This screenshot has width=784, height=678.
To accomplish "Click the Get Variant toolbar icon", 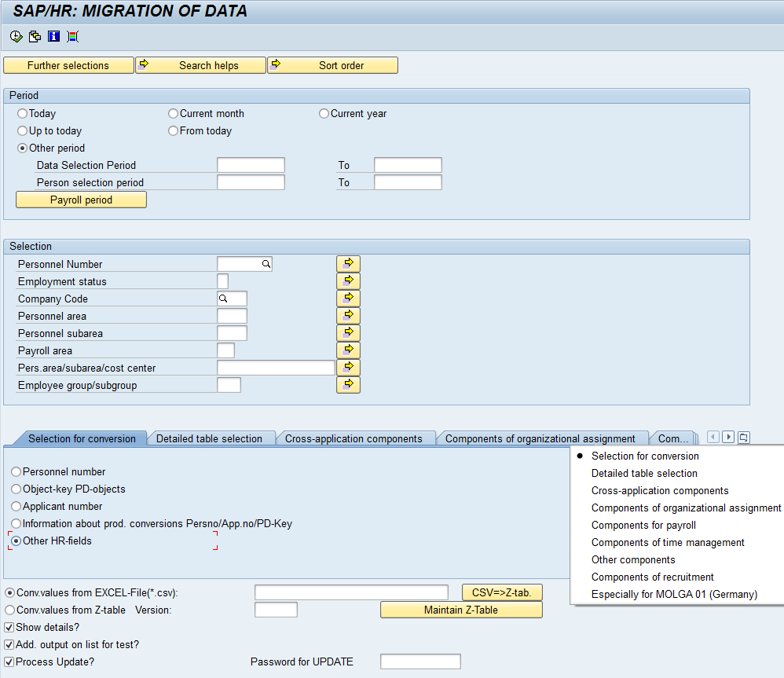I will pos(35,36).
